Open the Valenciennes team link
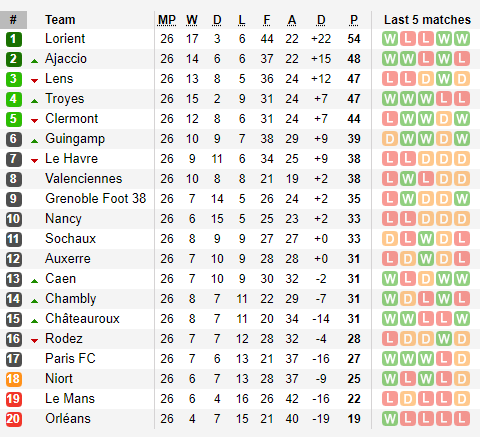 [x=84, y=179]
